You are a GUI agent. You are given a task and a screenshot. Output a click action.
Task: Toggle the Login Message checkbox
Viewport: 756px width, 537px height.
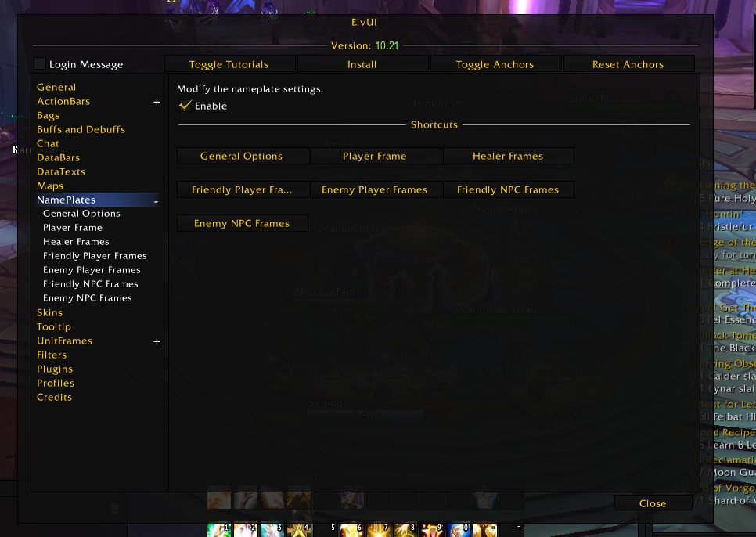click(40, 63)
